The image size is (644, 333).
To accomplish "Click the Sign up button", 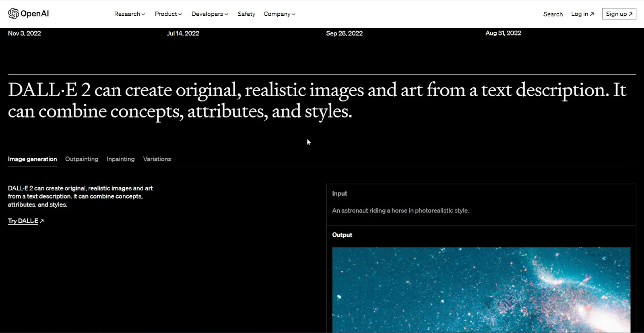I will coord(619,14).
